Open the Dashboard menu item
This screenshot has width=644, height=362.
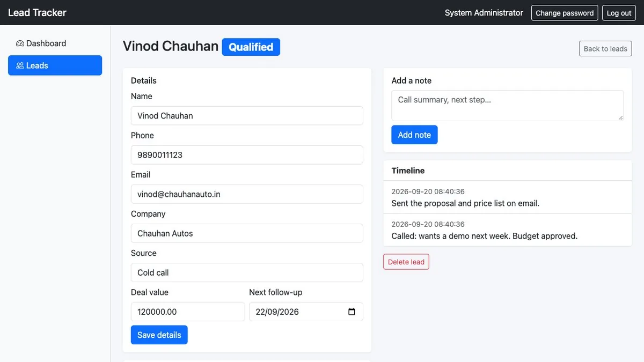pos(55,43)
